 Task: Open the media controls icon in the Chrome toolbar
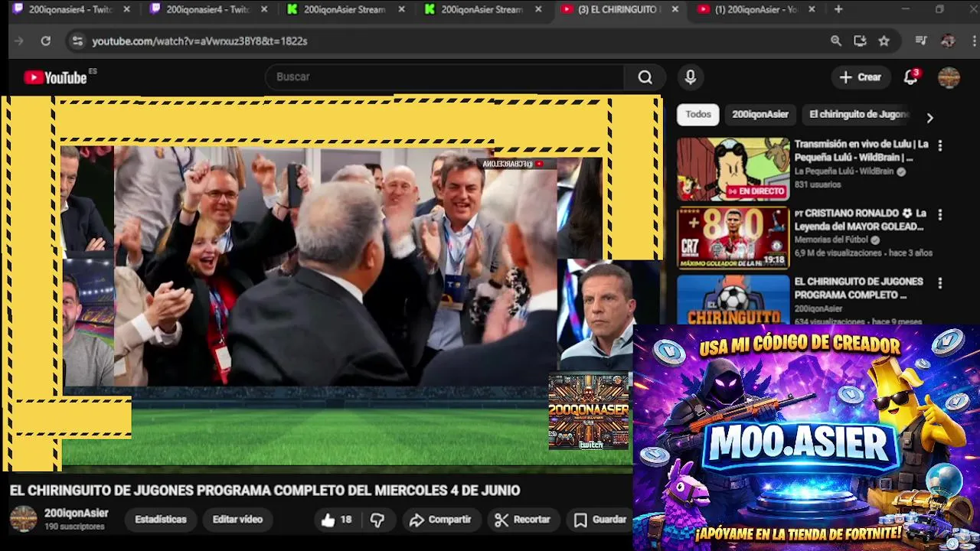(921, 41)
